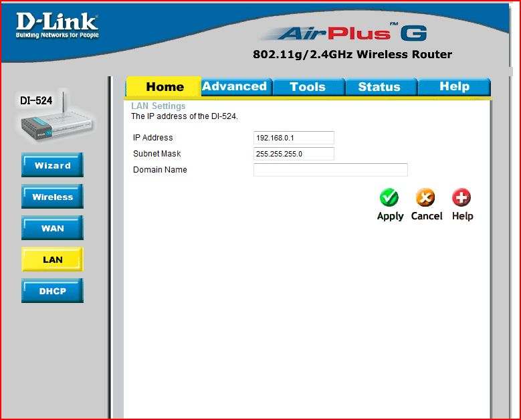The image size is (521, 420).
Task: Open the Tools tab
Action: 309,87
